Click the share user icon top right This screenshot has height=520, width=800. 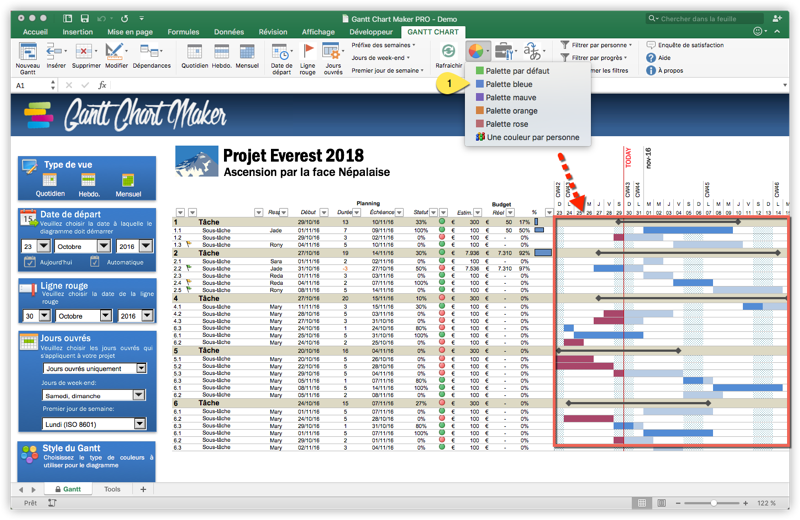pos(777,18)
